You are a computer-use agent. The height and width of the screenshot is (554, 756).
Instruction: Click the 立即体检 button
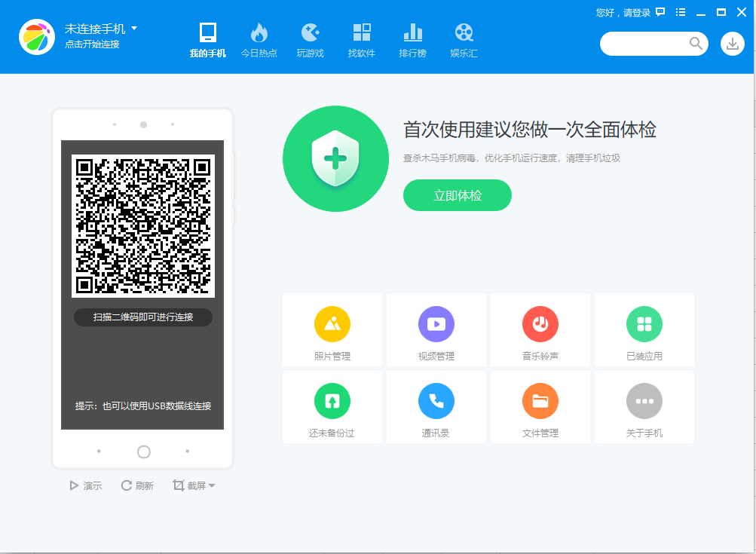(457, 195)
